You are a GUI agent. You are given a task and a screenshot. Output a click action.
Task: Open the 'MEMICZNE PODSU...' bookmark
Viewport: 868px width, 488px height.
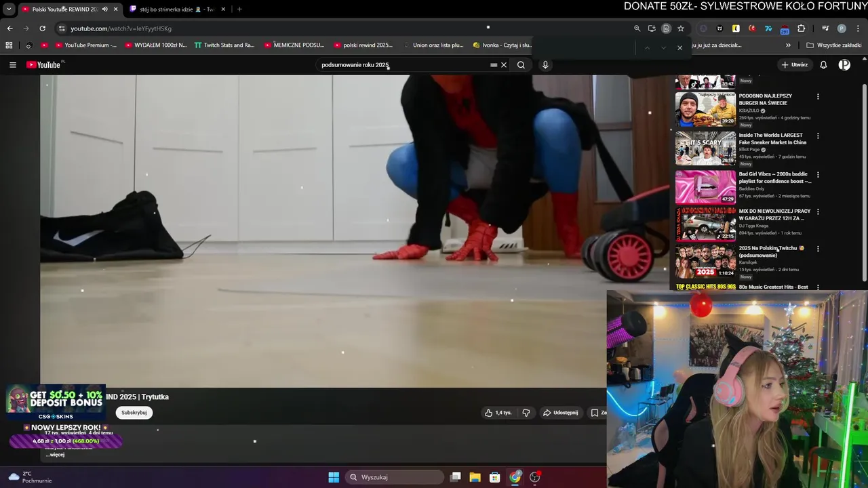pyautogui.click(x=294, y=45)
